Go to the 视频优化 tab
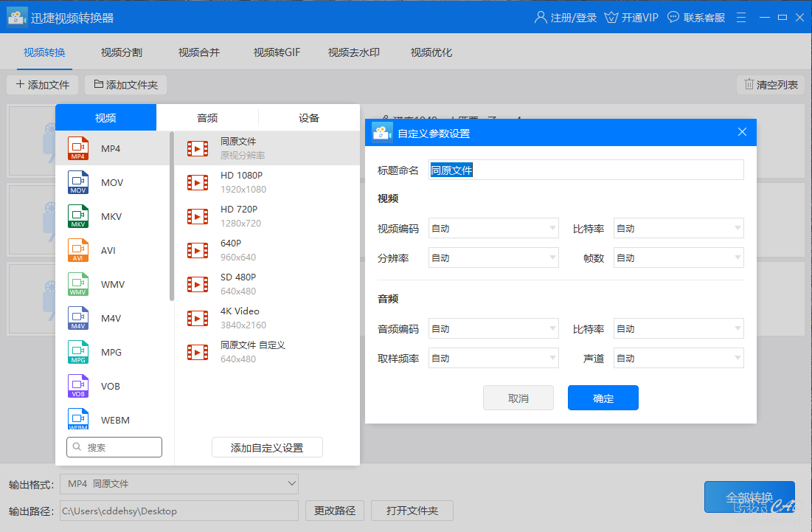This screenshot has height=532, width=812. pyautogui.click(x=431, y=52)
